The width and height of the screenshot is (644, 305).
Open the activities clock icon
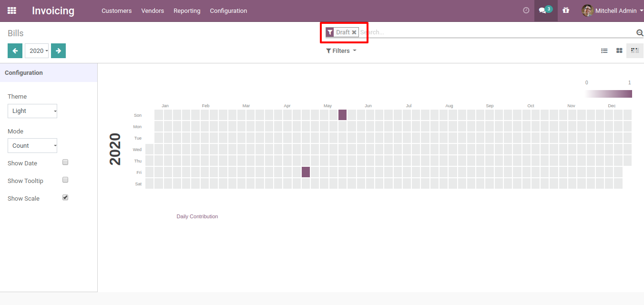pyautogui.click(x=526, y=10)
